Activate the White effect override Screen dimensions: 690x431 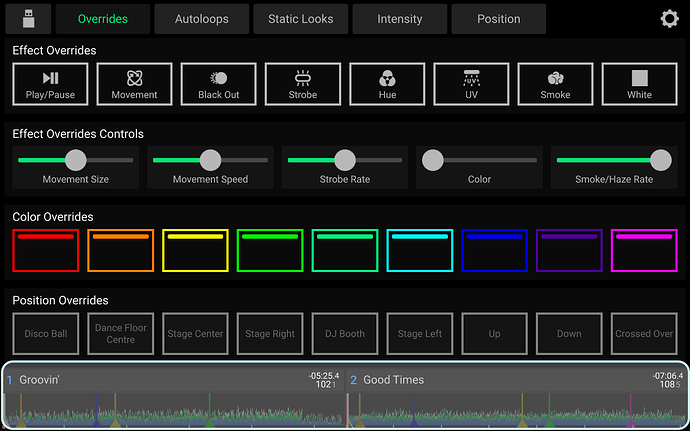coord(639,84)
